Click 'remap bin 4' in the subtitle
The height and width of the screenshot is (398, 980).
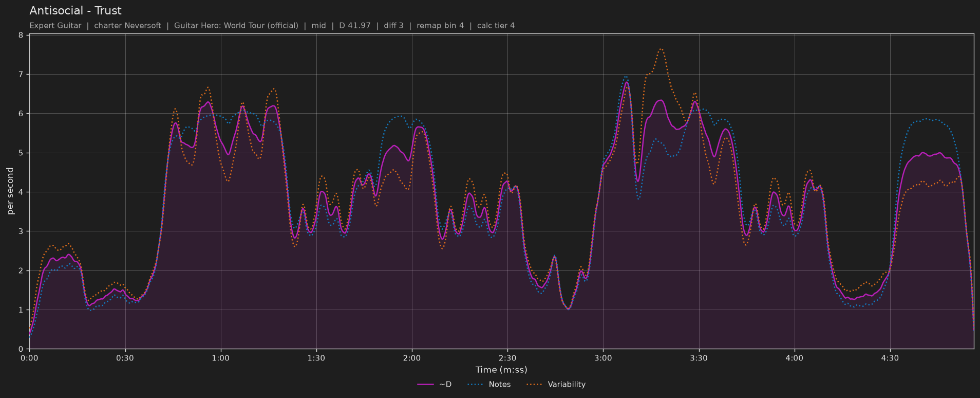[440, 26]
